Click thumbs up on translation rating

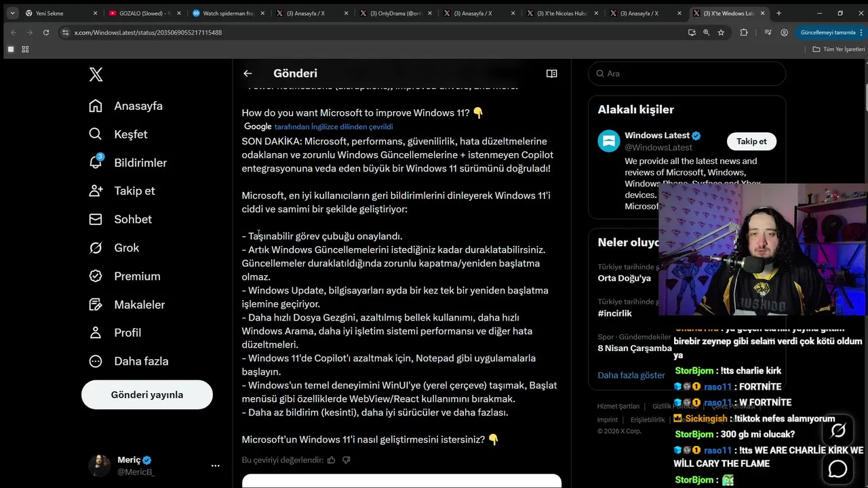point(332,460)
